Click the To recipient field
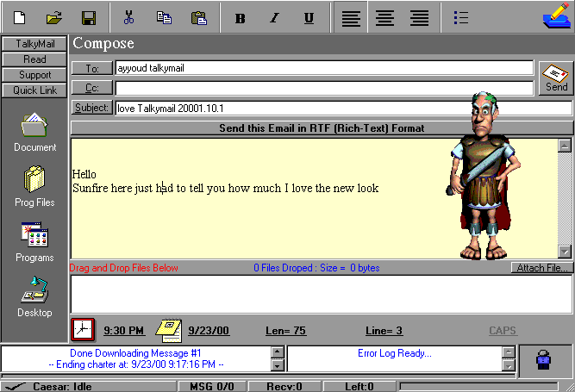 tap(324, 68)
